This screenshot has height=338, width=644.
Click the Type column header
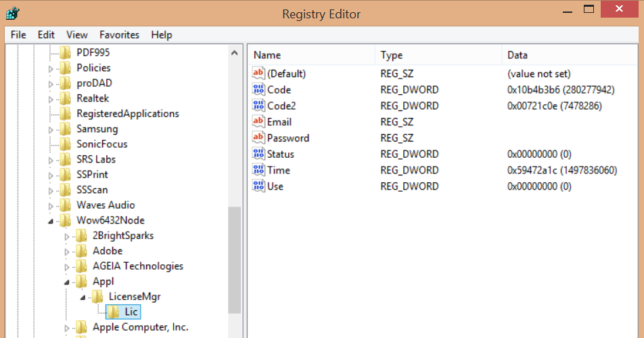[438, 55]
